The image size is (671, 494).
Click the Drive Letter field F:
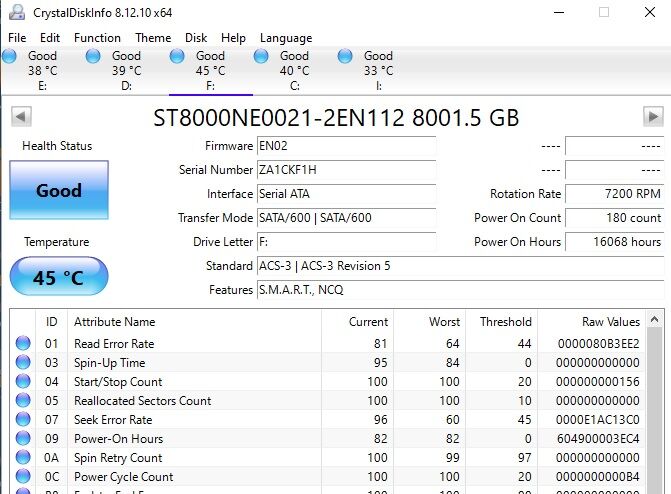tap(347, 242)
